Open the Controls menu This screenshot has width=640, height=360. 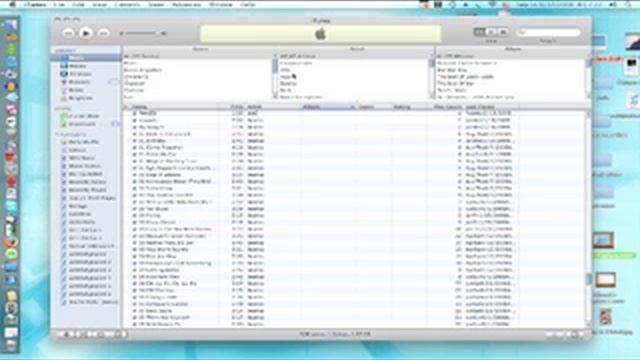127,4
